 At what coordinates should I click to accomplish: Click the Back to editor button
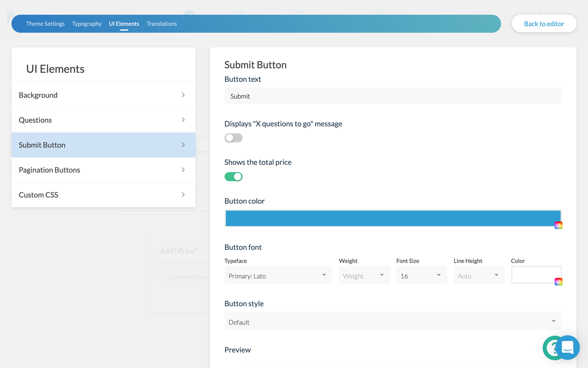click(x=544, y=24)
